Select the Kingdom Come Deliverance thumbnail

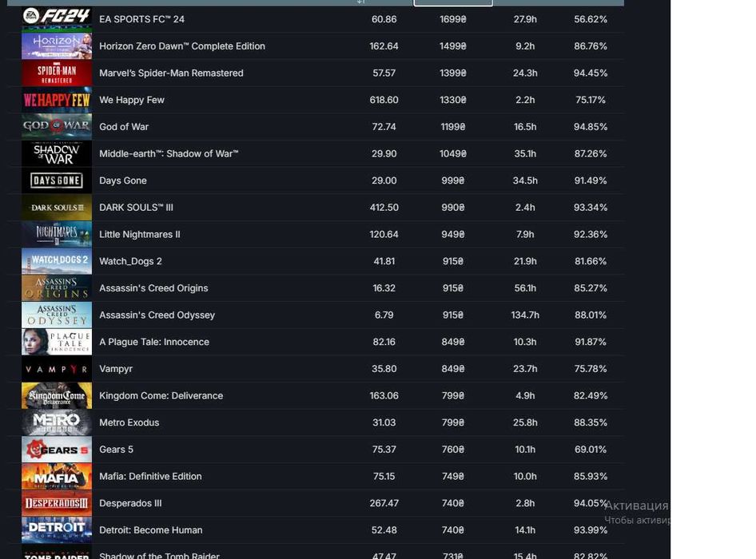[x=57, y=395]
